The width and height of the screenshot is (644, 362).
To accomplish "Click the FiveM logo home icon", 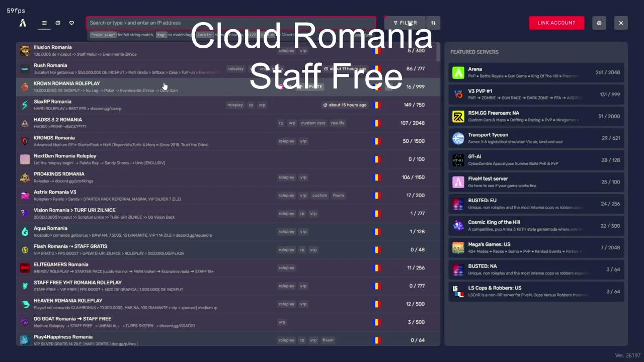I will [23, 23].
